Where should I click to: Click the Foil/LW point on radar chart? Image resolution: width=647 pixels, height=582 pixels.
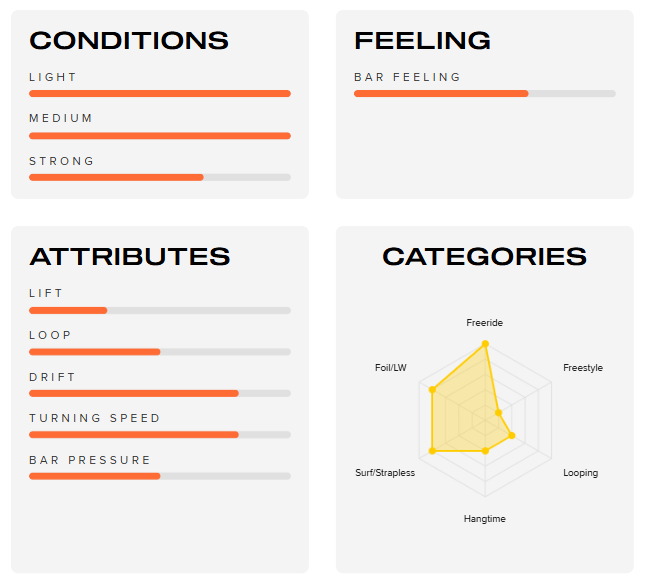point(432,389)
